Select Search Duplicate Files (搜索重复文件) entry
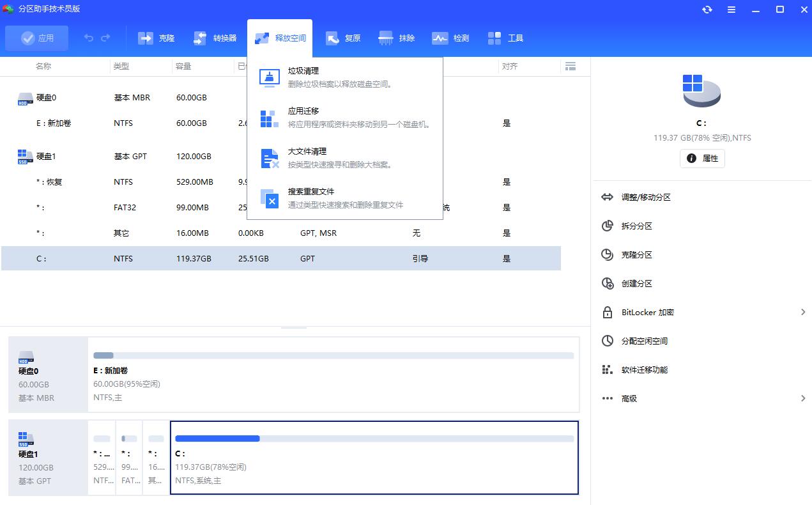 coord(345,198)
